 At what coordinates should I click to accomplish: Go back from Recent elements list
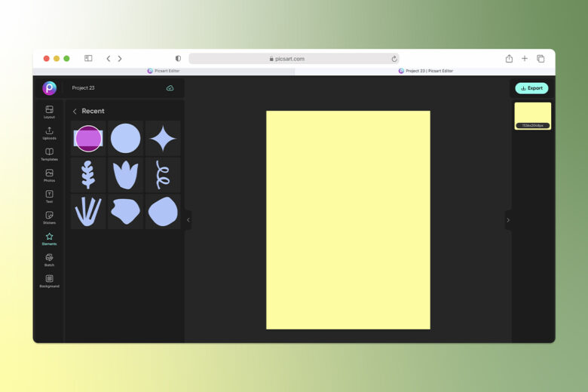point(75,112)
